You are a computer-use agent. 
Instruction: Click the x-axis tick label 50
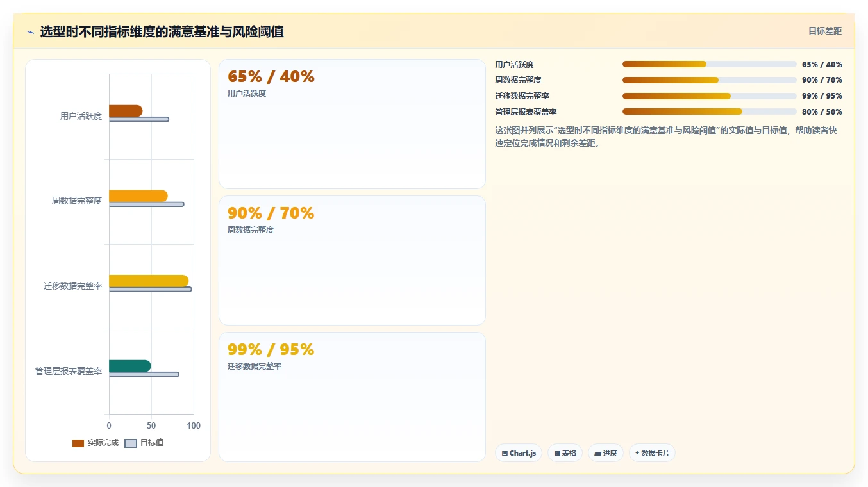(151, 425)
